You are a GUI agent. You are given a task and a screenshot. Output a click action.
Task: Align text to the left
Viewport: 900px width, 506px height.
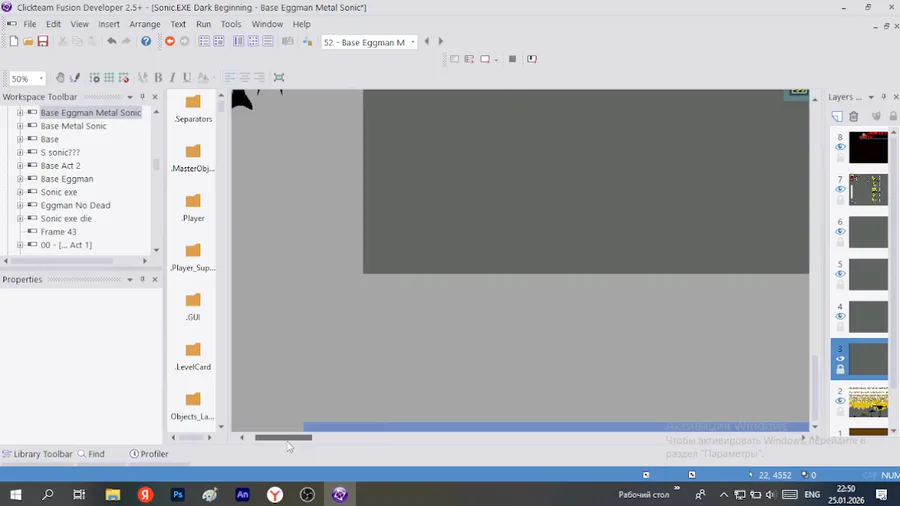click(230, 77)
